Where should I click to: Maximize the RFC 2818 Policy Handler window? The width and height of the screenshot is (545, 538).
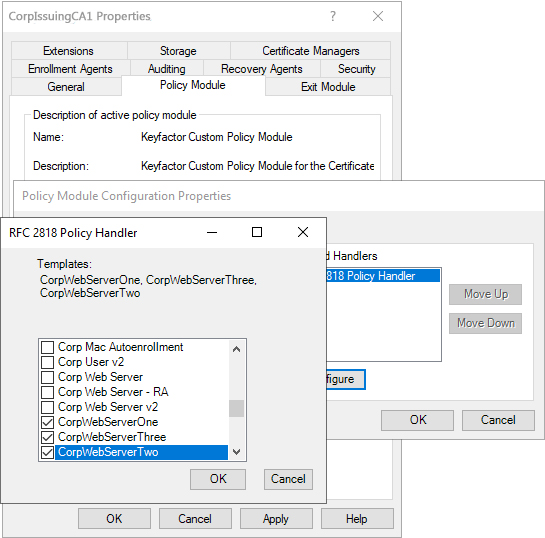257,232
